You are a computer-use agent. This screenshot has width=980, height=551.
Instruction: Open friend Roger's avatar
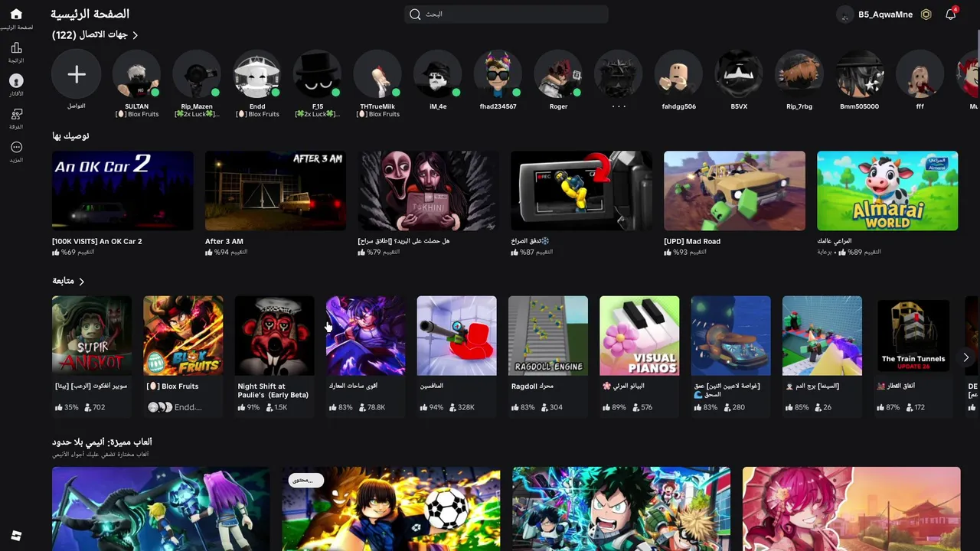[558, 74]
